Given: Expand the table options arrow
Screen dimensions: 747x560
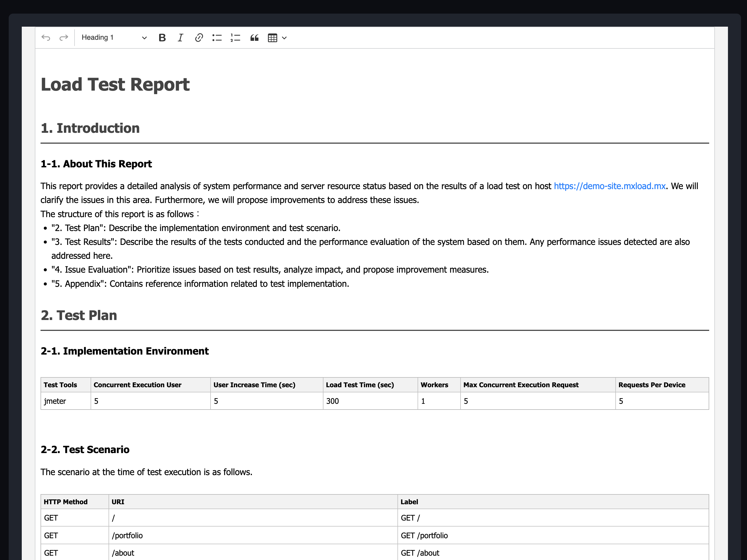Looking at the screenshot, I should (284, 38).
